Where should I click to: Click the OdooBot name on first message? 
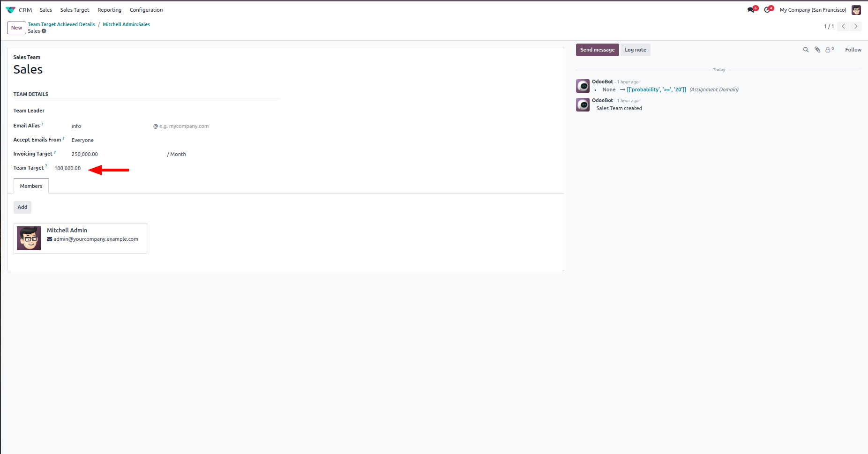[x=602, y=82]
